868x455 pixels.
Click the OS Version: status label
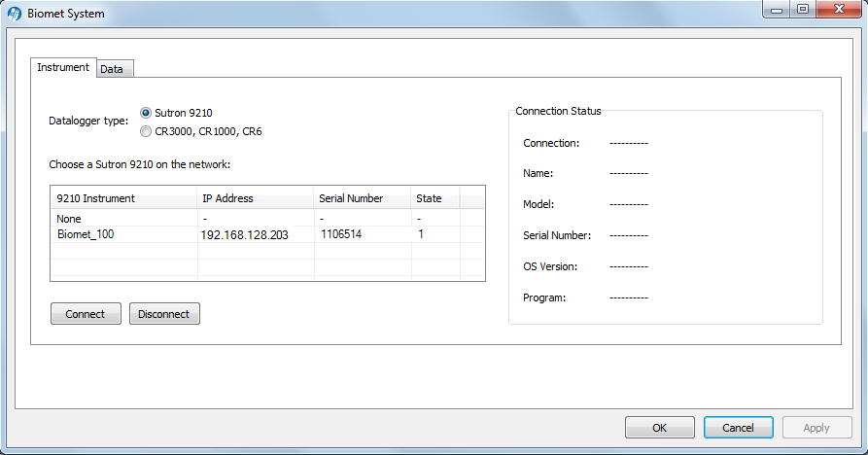pos(550,266)
